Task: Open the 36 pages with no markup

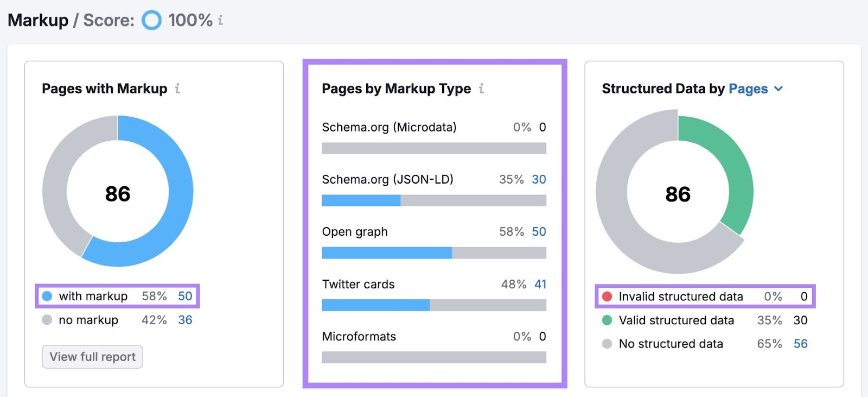Action: 185,320
